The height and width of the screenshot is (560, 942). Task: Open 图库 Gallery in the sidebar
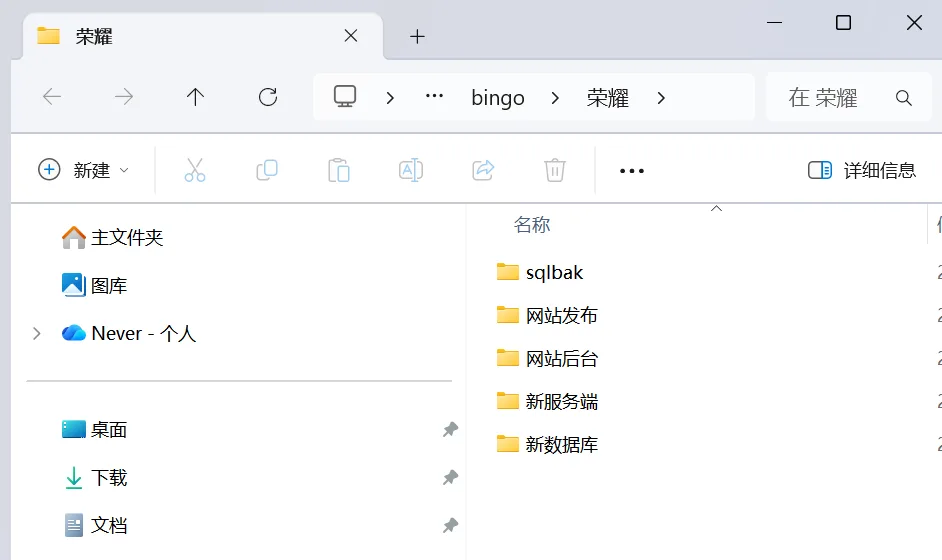point(94,285)
